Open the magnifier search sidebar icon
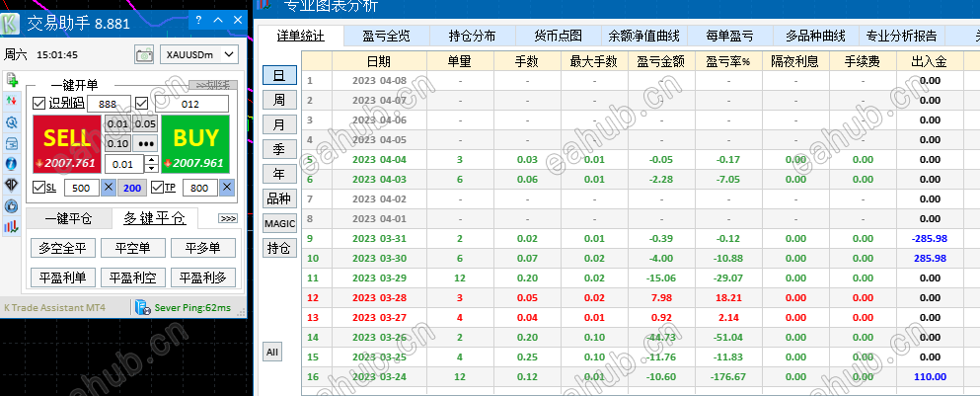The width and height of the screenshot is (980, 396). click(x=11, y=122)
